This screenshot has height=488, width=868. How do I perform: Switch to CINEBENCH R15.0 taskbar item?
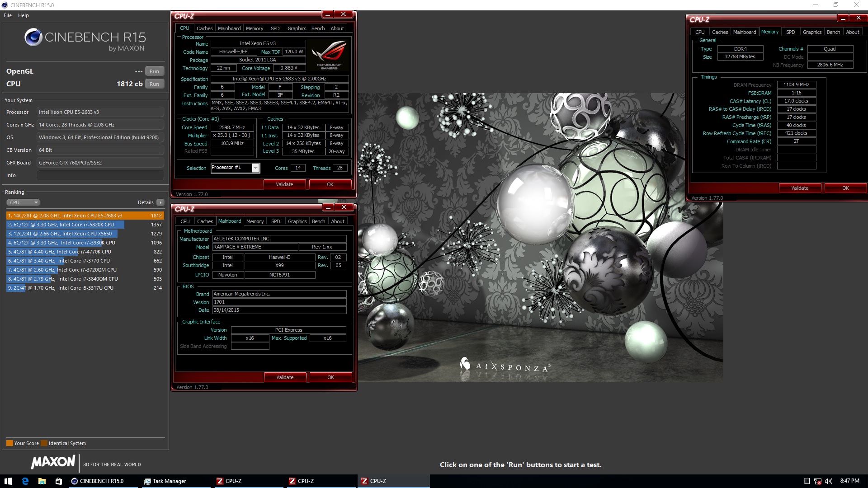pos(103,481)
